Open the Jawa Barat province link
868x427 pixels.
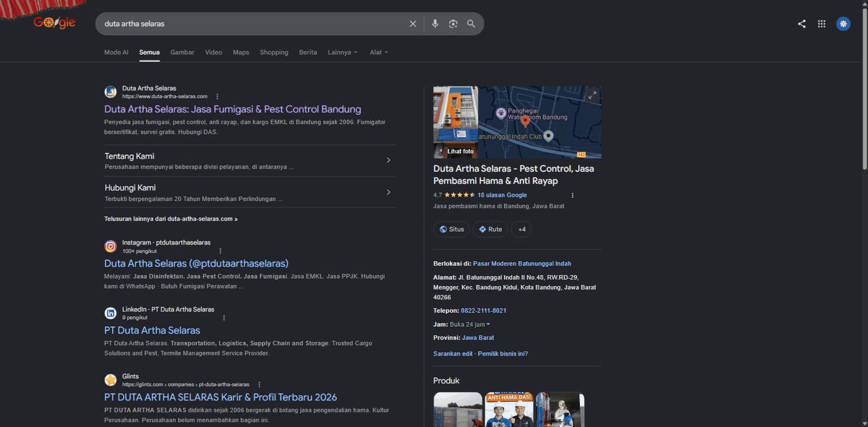(478, 338)
